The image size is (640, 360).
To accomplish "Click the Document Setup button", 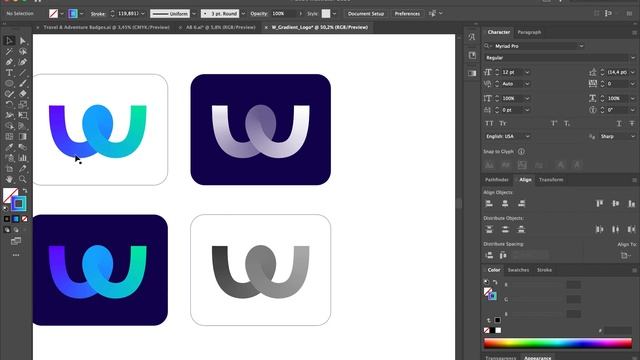I will pos(366,13).
